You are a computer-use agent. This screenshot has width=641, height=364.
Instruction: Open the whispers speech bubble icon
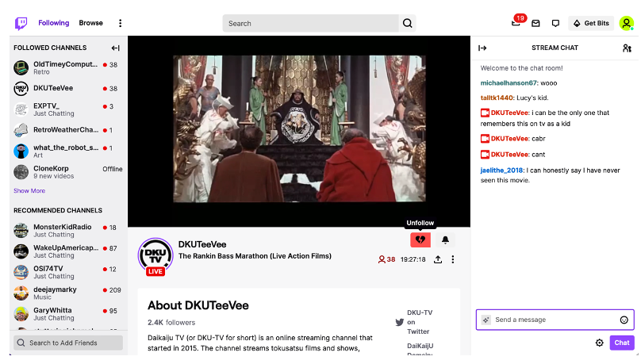point(555,23)
